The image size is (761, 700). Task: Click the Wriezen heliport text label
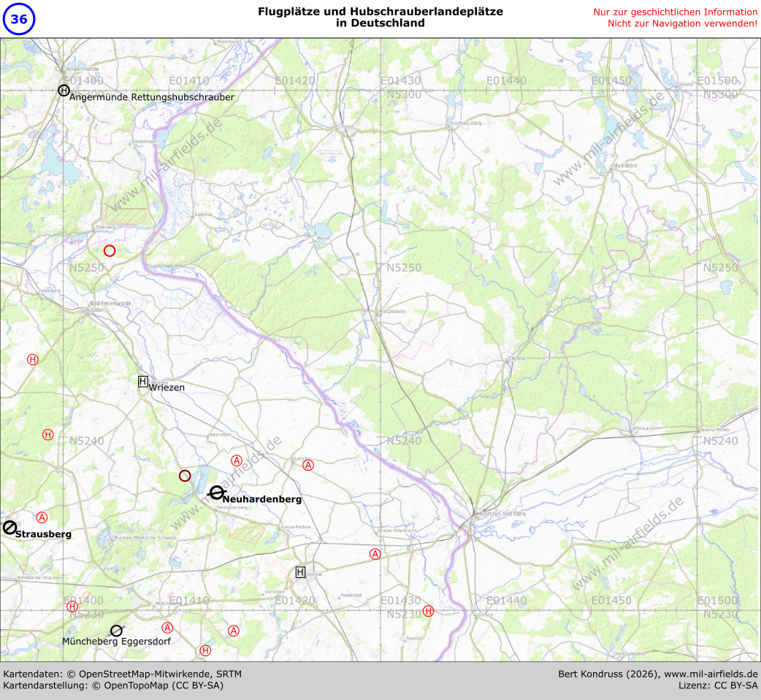point(167,388)
